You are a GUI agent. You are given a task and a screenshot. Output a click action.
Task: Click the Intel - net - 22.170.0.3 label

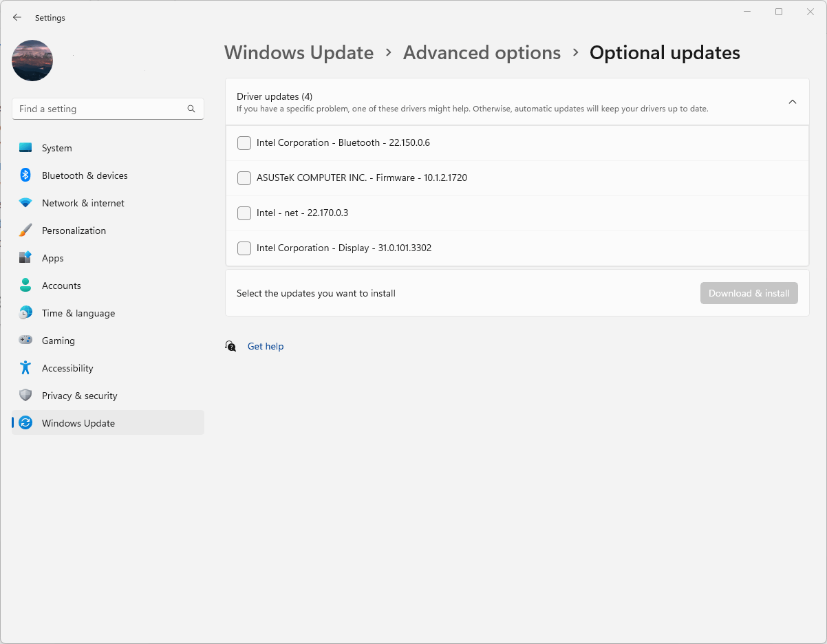click(303, 213)
